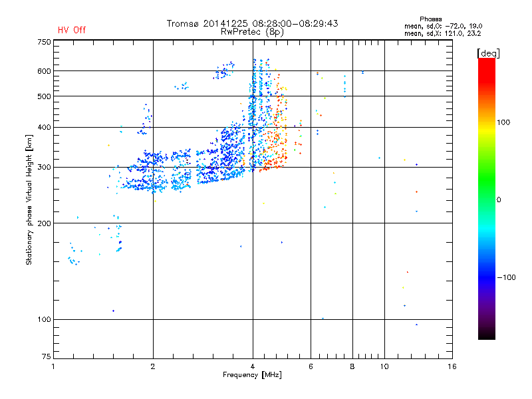Click x-axis tick label "16"
This screenshot has height=399, width=532.
452,366
